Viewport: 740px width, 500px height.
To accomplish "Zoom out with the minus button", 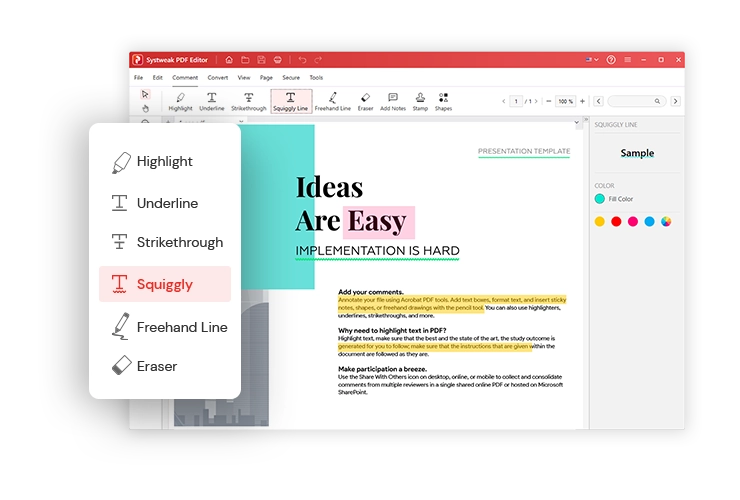I will pyautogui.click(x=548, y=101).
